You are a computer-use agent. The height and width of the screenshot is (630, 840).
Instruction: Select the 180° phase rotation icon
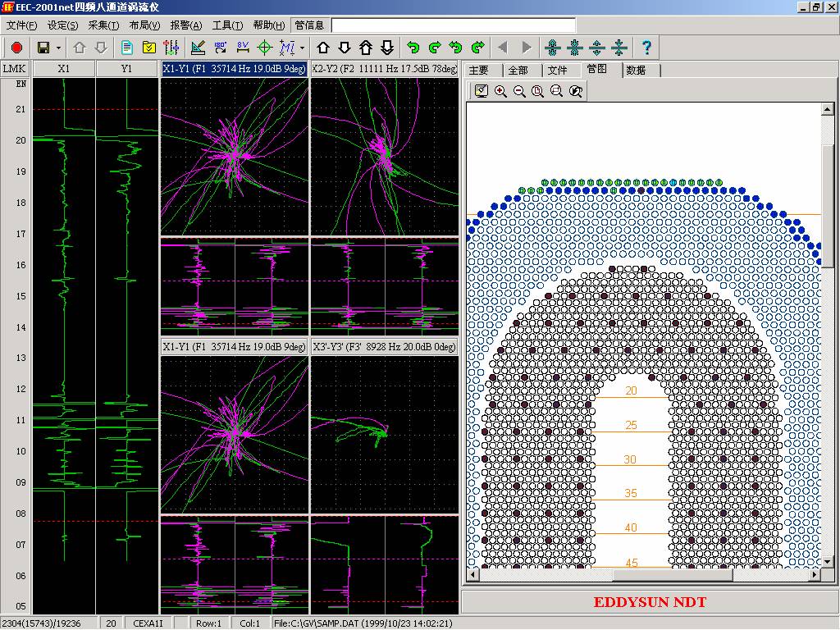[221, 48]
